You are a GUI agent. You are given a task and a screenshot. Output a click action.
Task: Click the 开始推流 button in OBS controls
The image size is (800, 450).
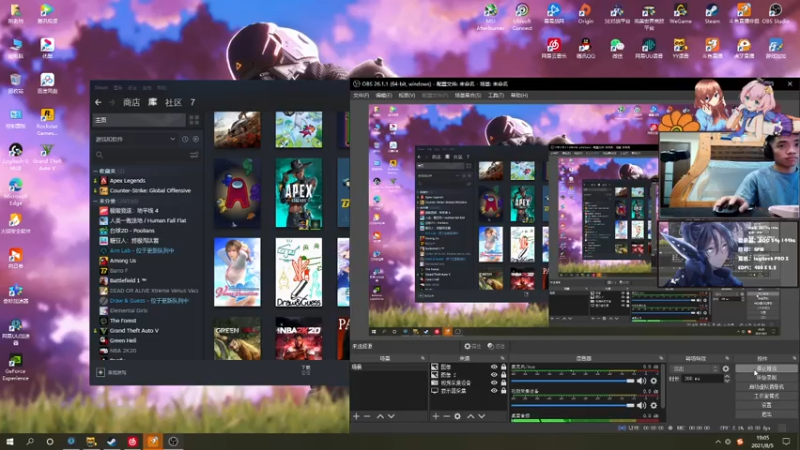[766, 368]
